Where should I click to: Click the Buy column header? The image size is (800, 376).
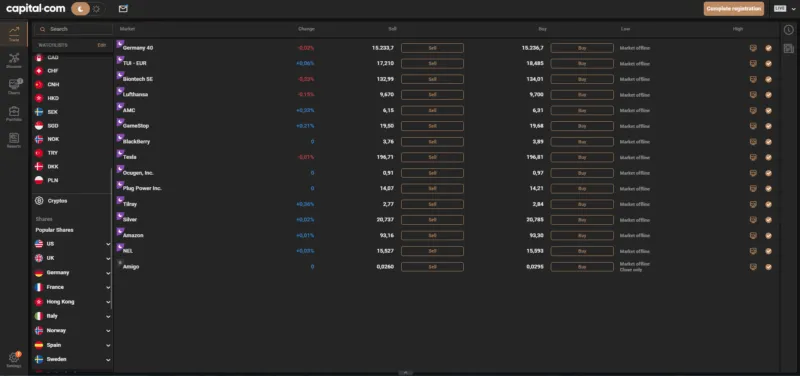click(x=542, y=29)
